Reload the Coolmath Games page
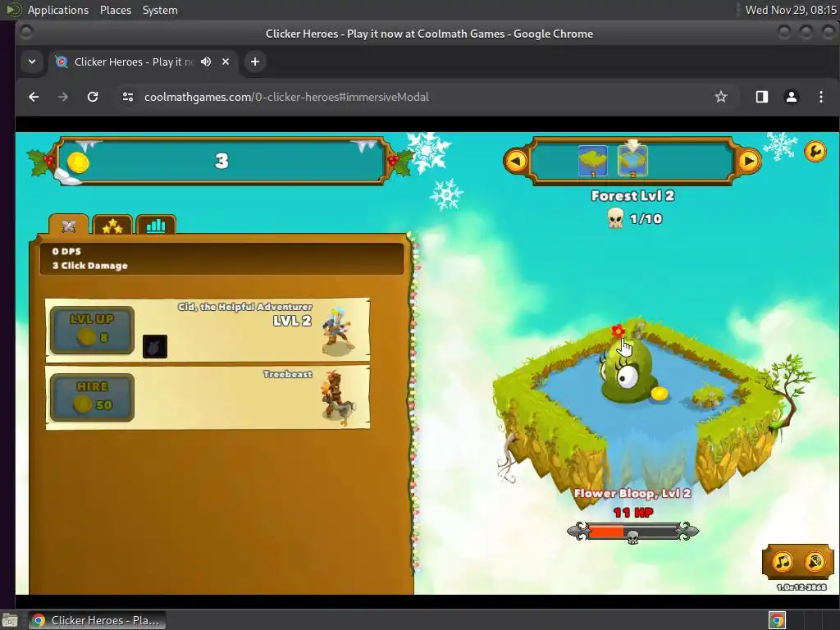840x630 pixels. [93, 97]
